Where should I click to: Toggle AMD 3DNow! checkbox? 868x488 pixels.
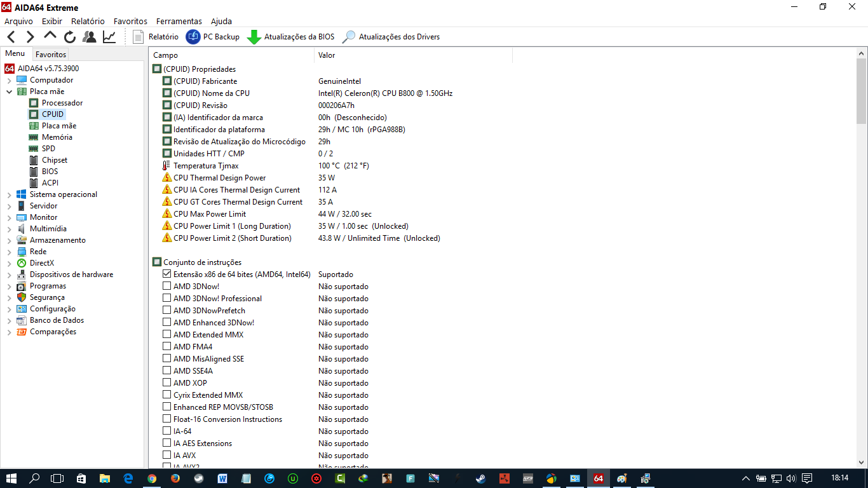point(167,287)
